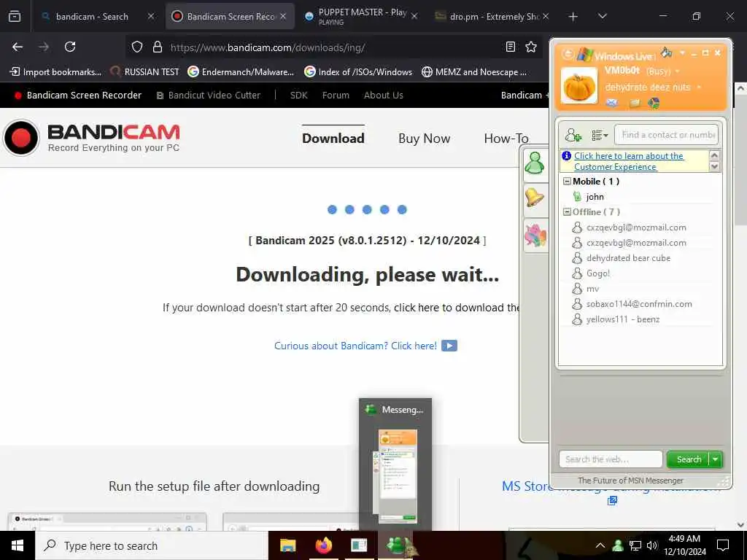The width and height of the screenshot is (747, 560).
Task: Open the Forum link
Action: [336, 96]
